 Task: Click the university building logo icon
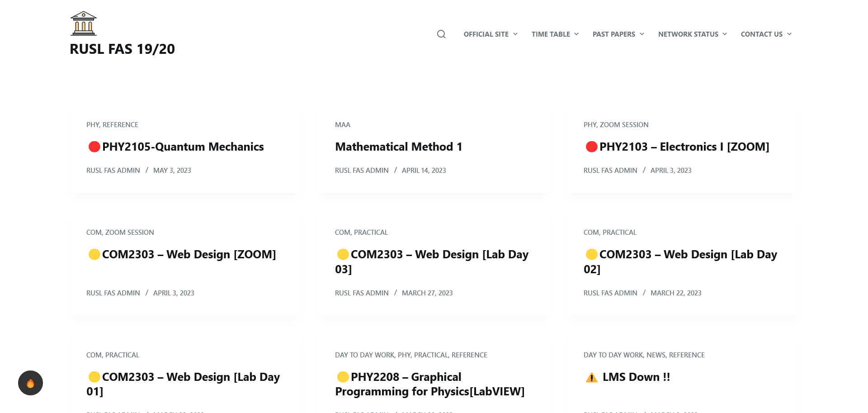pos(84,24)
